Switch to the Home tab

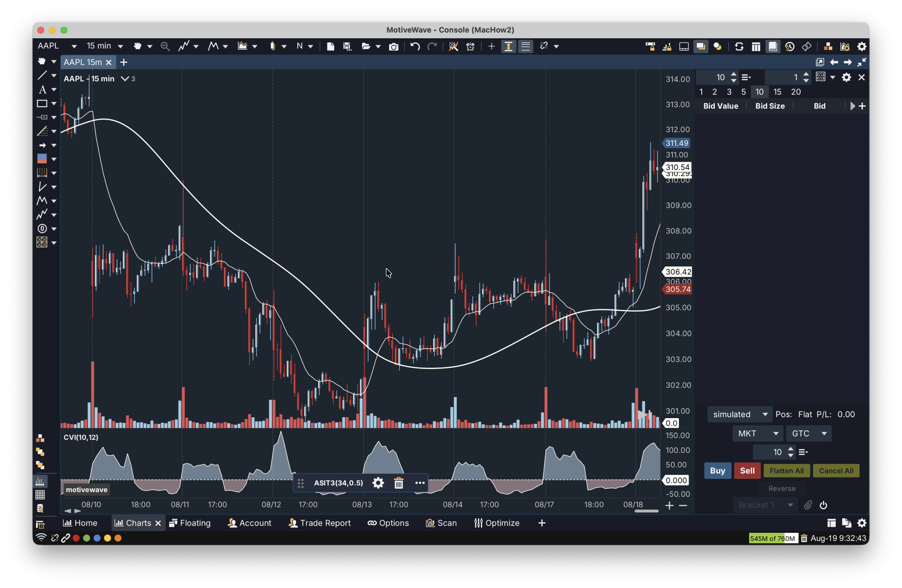[80, 523]
